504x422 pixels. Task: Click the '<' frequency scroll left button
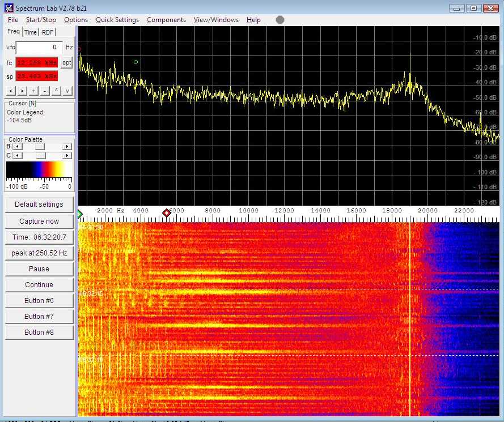(10, 91)
